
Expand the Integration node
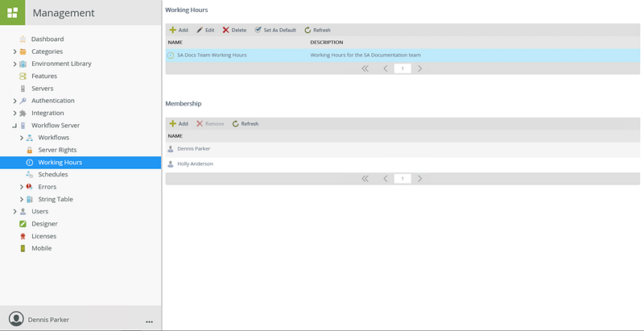14,113
